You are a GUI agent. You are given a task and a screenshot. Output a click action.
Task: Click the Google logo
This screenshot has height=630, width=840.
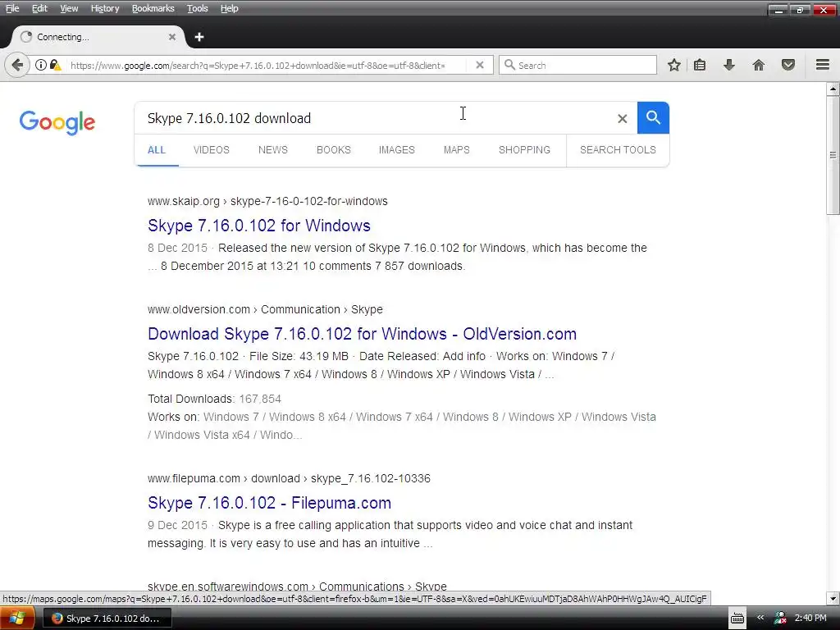(x=57, y=122)
